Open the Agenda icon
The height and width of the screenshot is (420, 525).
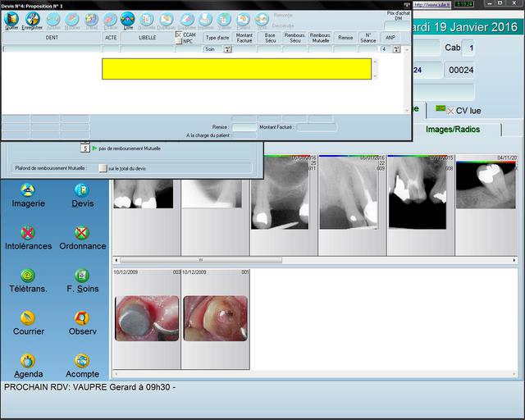click(28, 361)
